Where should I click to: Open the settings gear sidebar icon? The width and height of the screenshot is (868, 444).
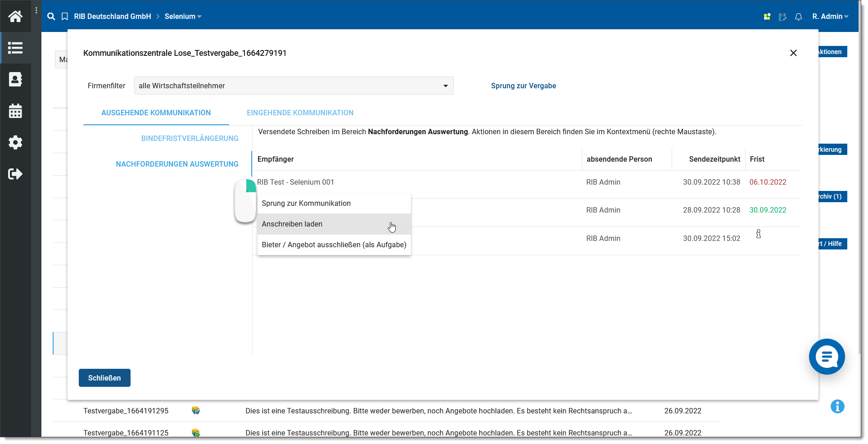15,142
